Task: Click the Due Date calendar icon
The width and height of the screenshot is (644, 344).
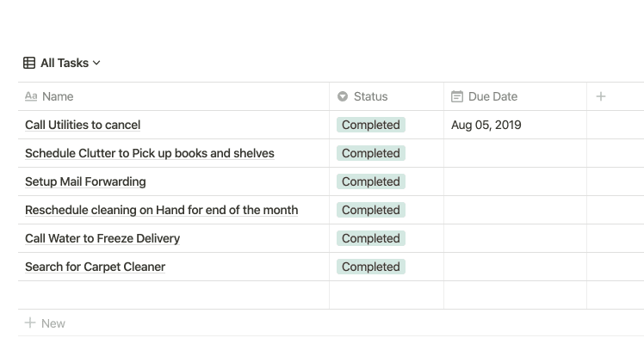Action: tap(457, 96)
